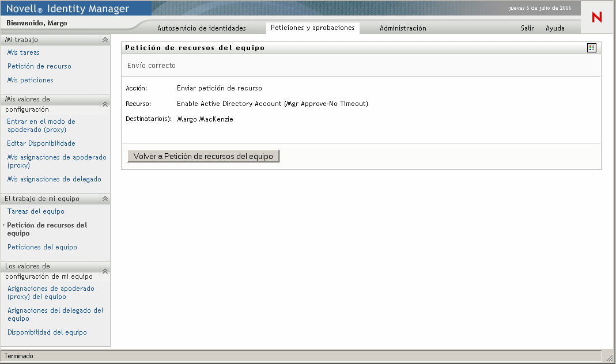Click the Bienvenido, Margo greeting
The width and height of the screenshot is (616, 364).
point(36,23)
